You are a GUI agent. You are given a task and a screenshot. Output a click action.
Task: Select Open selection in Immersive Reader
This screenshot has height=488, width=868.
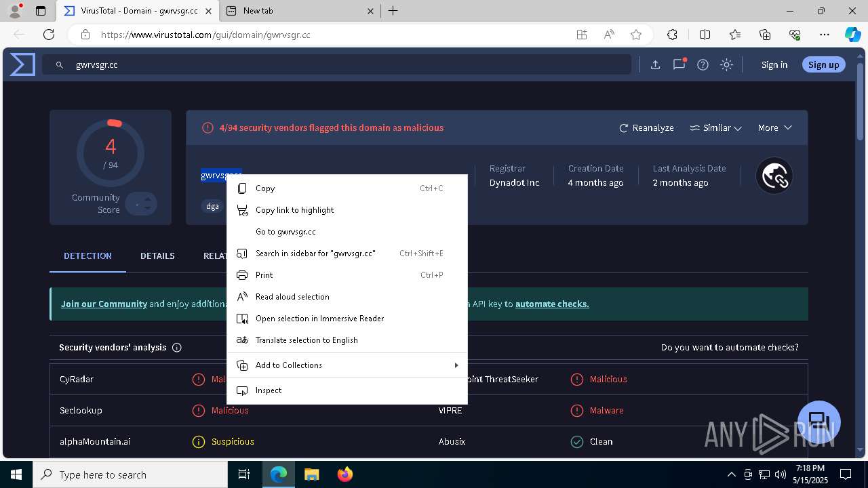347,319
